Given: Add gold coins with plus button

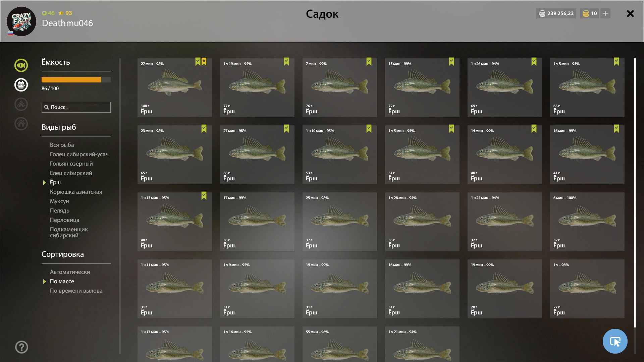Looking at the screenshot, I should pyautogui.click(x=605, y=13).
